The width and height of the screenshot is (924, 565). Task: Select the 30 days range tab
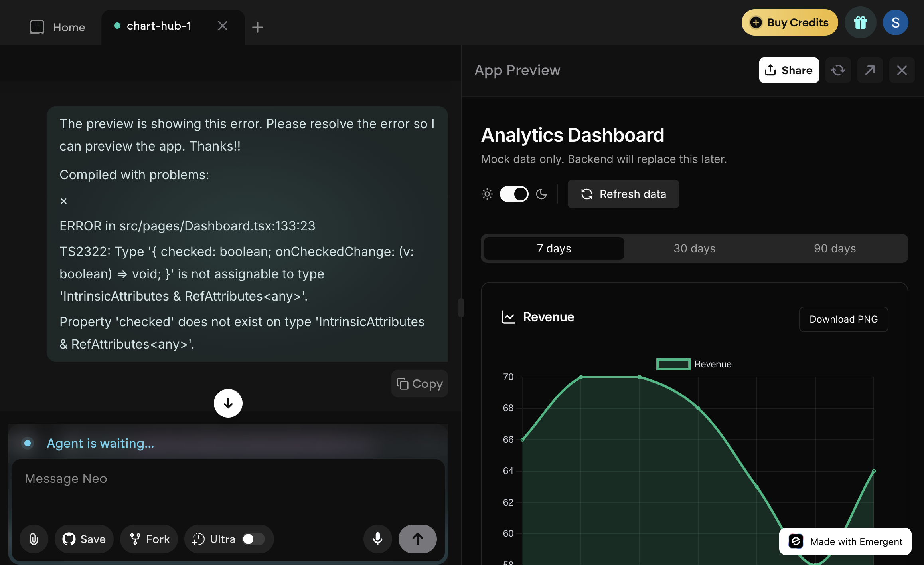694,248
